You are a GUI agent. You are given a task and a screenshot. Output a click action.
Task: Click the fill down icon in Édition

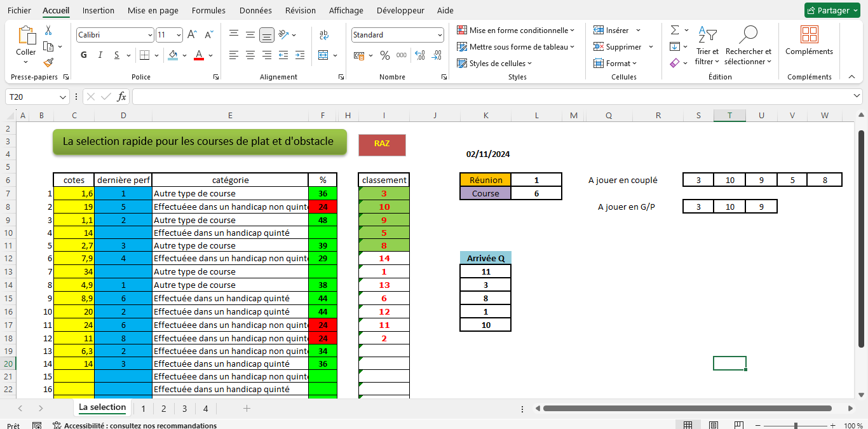(675, 46)
